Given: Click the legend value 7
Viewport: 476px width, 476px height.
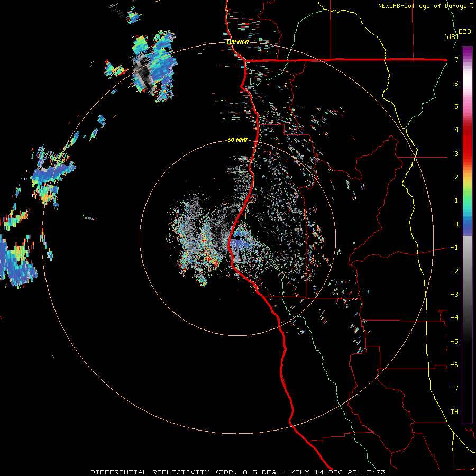Looking at the screenshot, I should (456, 60).
